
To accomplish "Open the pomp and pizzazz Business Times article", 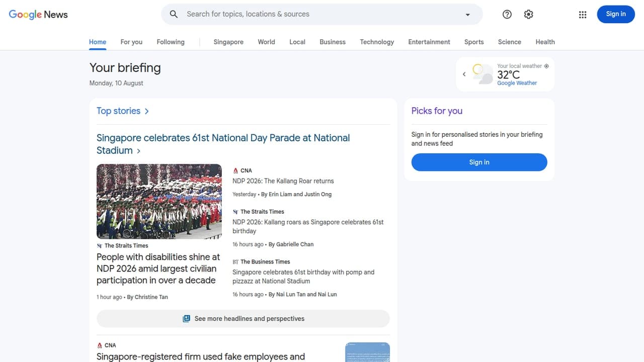I will pos(303,277).
